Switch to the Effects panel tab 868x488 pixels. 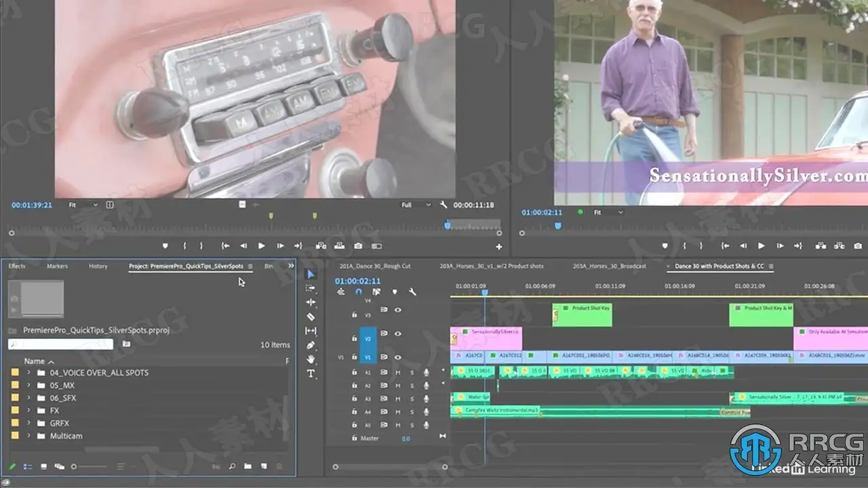(x=17, y=266)
